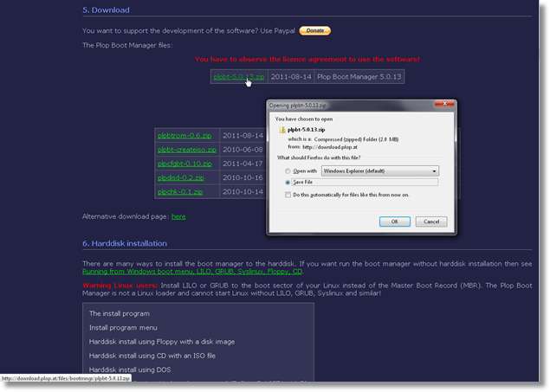
Task: Follow the alternative download page 'here' link
Action: pyautogui.click(x=178, y=217)
